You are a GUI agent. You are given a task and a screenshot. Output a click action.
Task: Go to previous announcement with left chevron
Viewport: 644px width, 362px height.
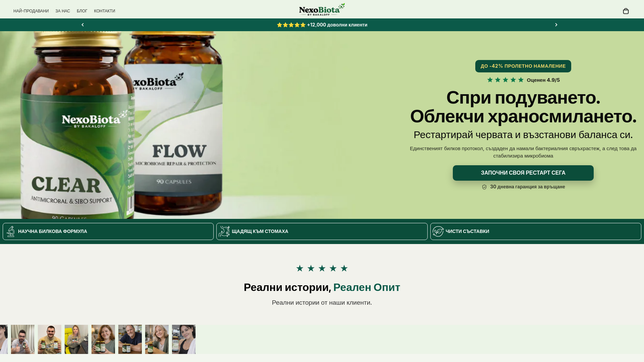[83, 25]
